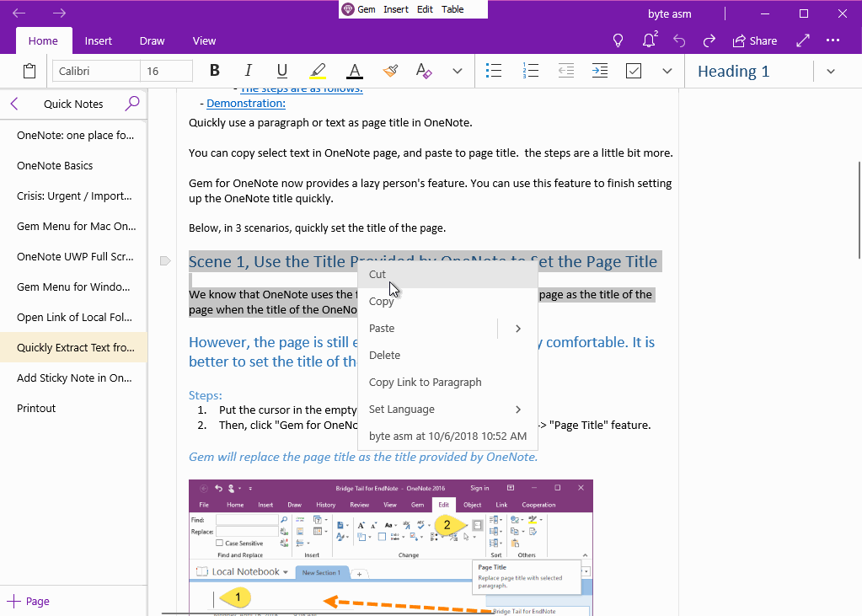Switch to the View tab
862x616 pixels.
pos(204,40)
